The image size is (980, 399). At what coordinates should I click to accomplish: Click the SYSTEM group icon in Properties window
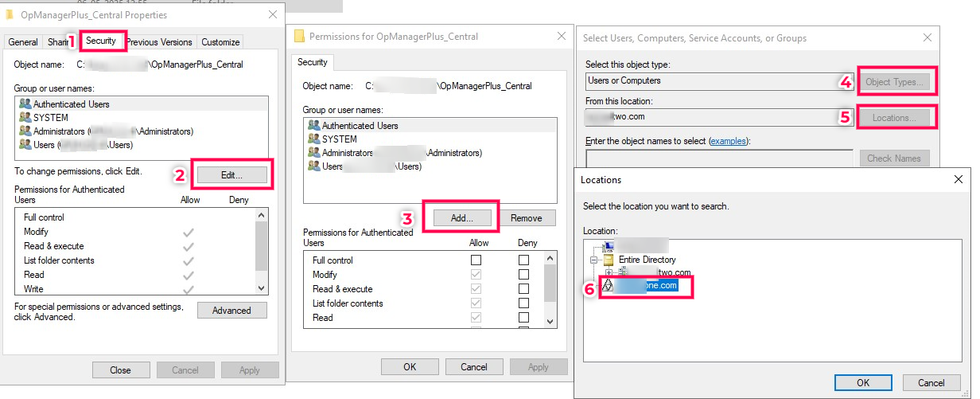25,117
